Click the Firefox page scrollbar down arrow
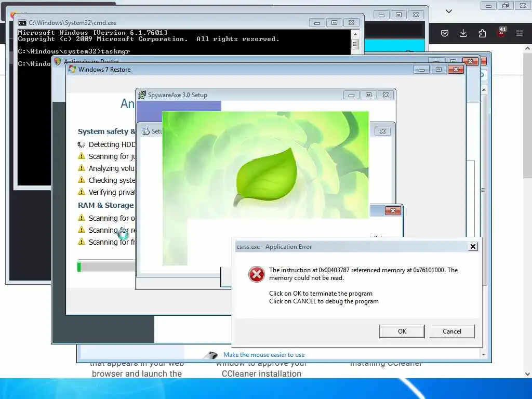532x399 pixels. coord(528,374)
